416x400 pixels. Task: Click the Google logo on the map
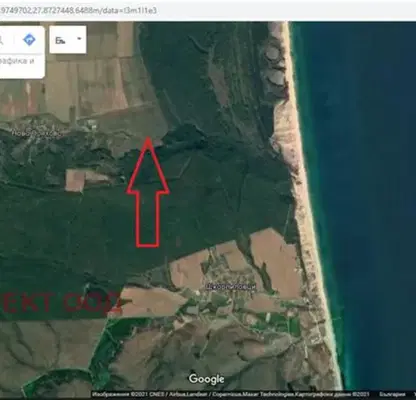[x=206, y=379]
